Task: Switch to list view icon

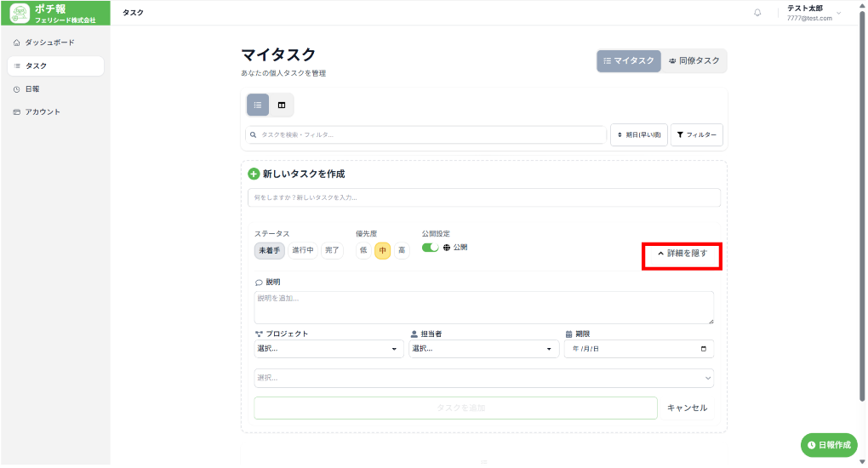Action: click(258, 105)
